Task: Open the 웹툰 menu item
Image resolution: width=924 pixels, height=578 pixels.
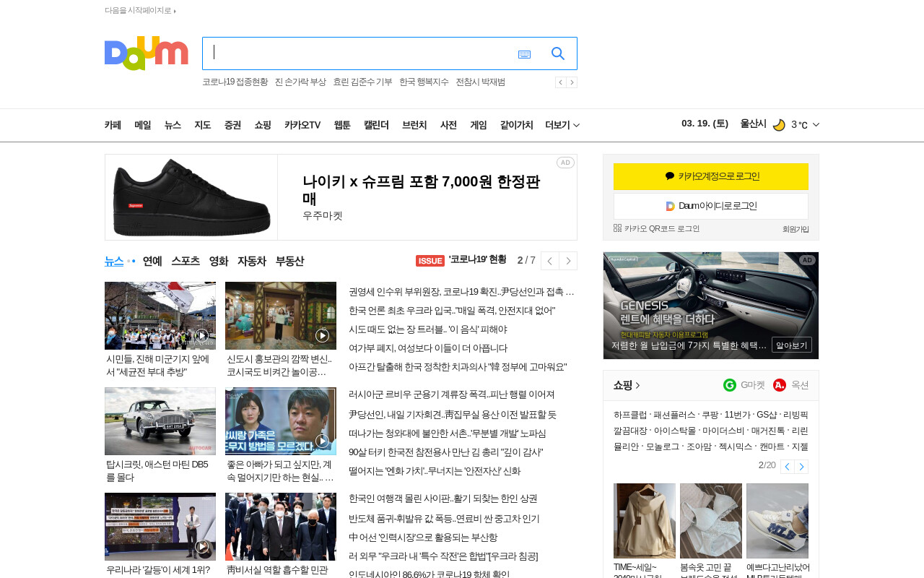Action: 342,125
